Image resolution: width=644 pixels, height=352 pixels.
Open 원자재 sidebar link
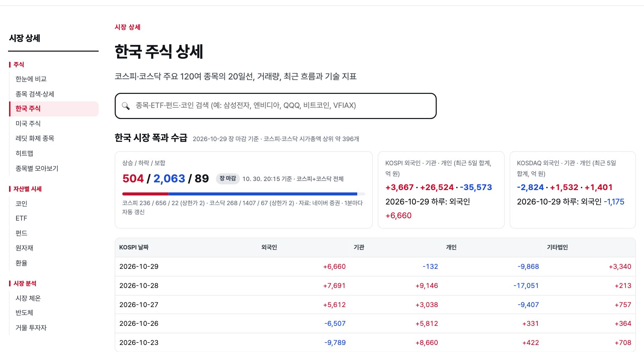(24, 248)
